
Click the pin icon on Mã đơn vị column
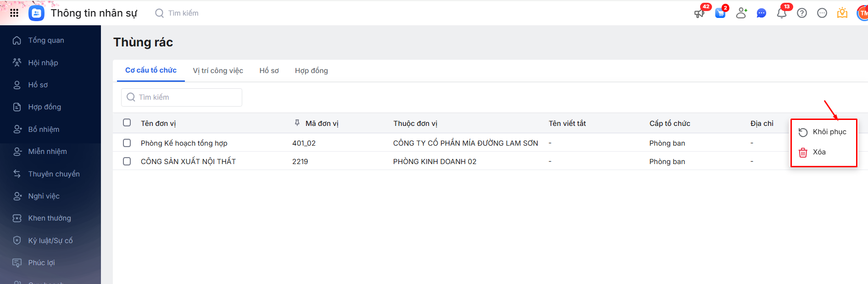click(x=297, y=123)
